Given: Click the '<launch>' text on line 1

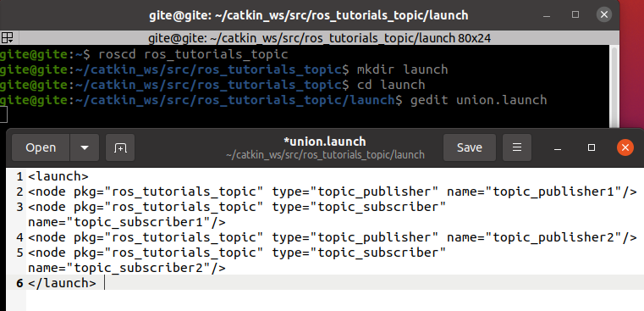Looking at the screenshot, I should (x=58, y=176).
